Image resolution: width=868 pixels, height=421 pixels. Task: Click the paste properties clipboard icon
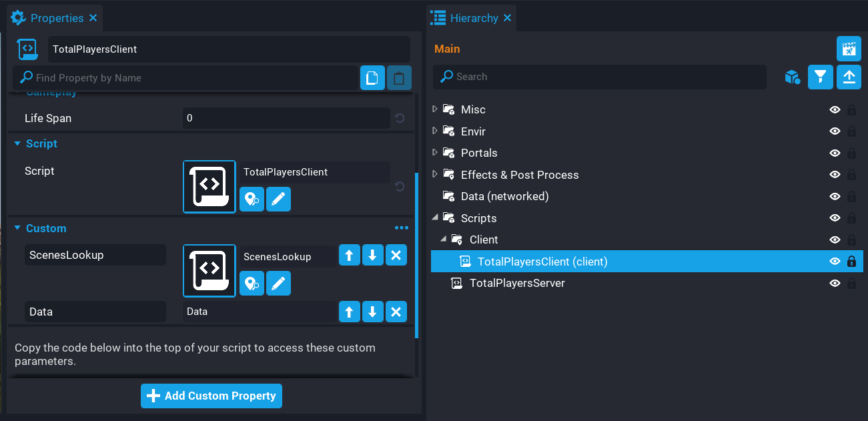pos(399,77)
